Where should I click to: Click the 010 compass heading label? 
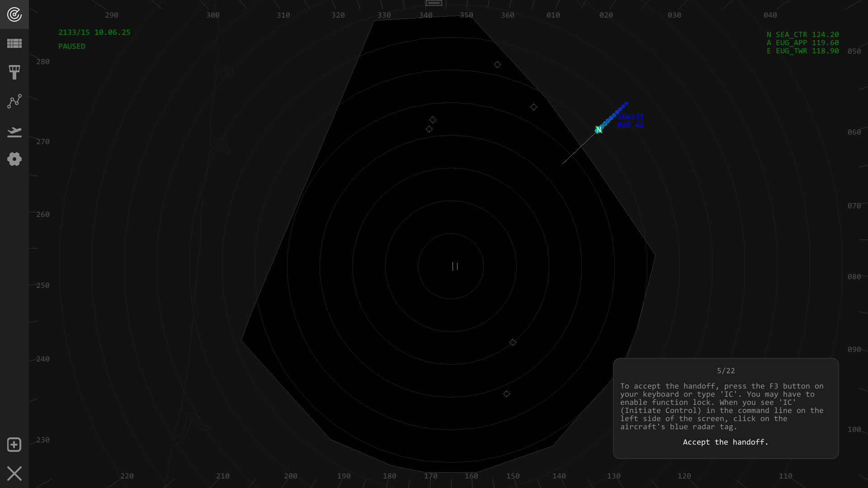(553, 15)
